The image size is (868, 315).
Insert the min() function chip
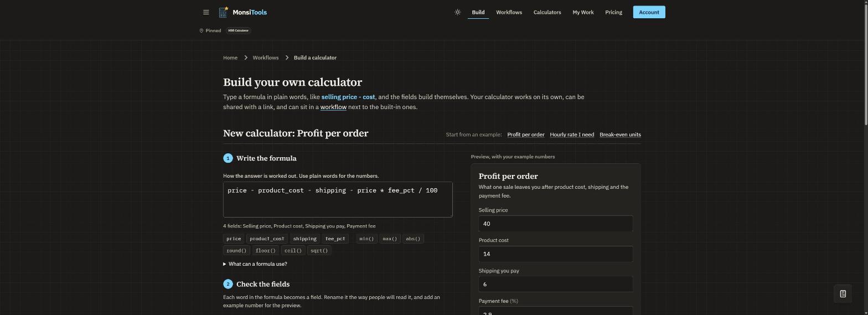pos(366,239)
